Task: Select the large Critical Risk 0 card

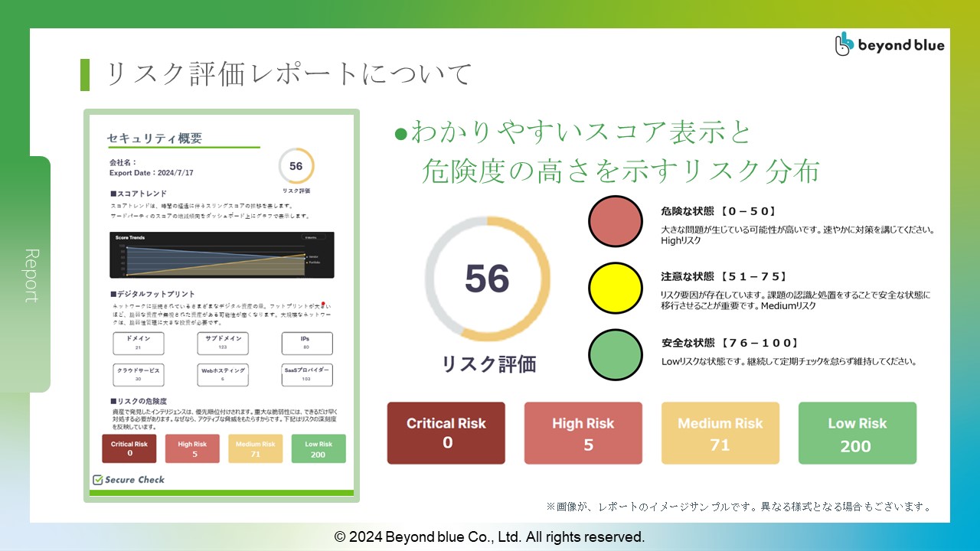Action: point(446,433)
